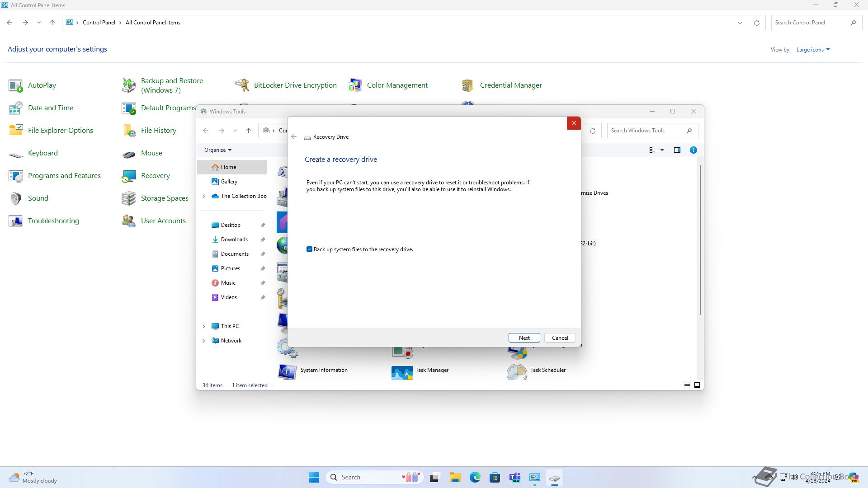Open recent locations dropdown in Windows Tools
Image resolution: width=868 pixels, height=488 pixels.
pyautogui.click(x=235, y=131)
